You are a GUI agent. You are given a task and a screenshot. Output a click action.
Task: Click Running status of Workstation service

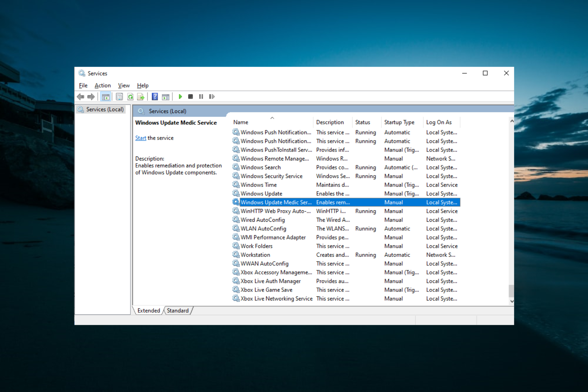[365, 255]
